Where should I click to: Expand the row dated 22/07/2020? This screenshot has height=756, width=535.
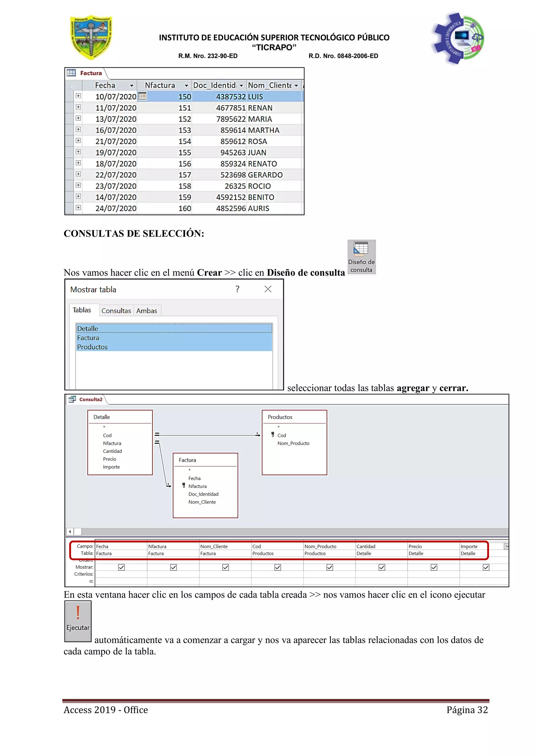tap(78, 174)
